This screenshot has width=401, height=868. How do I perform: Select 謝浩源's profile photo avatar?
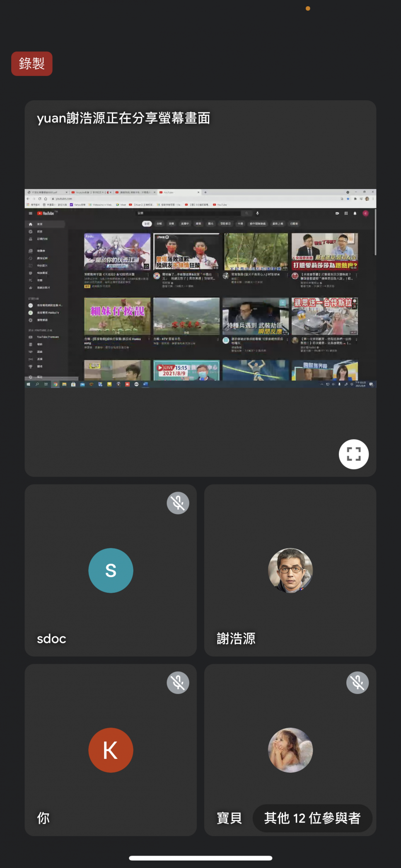click(290, 570)
